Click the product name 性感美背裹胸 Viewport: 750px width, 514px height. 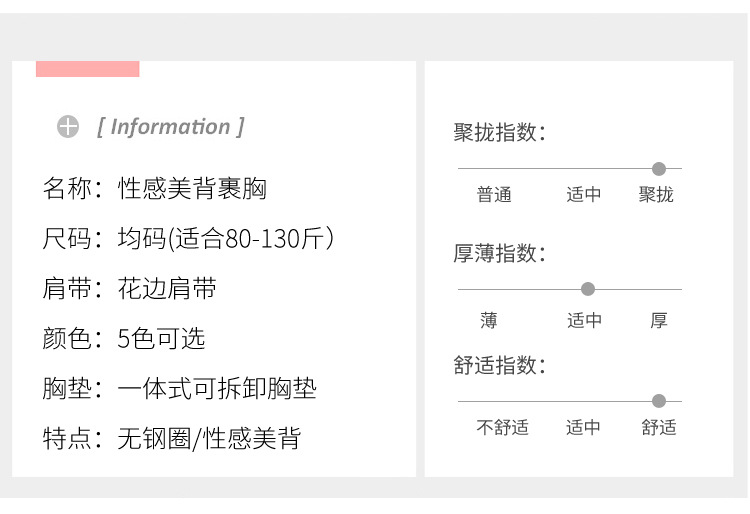tap(192, 188)
